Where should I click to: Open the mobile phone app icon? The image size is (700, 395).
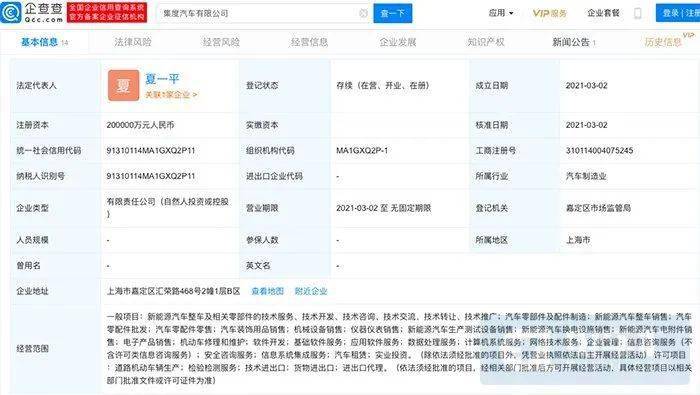638,13
